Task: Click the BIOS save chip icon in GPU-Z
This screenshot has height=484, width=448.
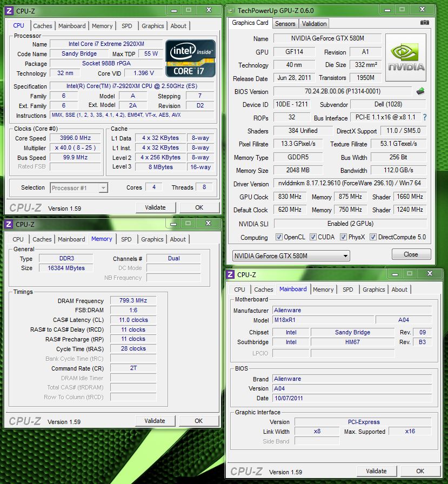Action: point(420,91)
